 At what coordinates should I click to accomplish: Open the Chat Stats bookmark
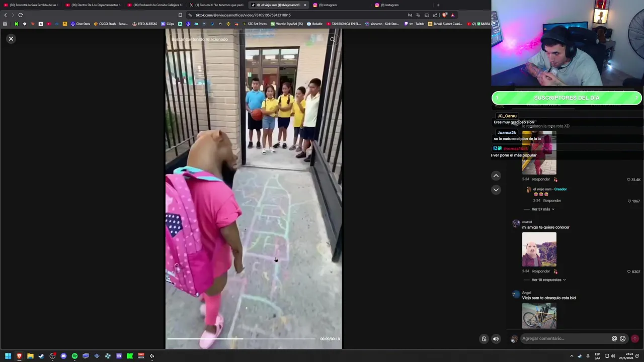coord(80,24)
